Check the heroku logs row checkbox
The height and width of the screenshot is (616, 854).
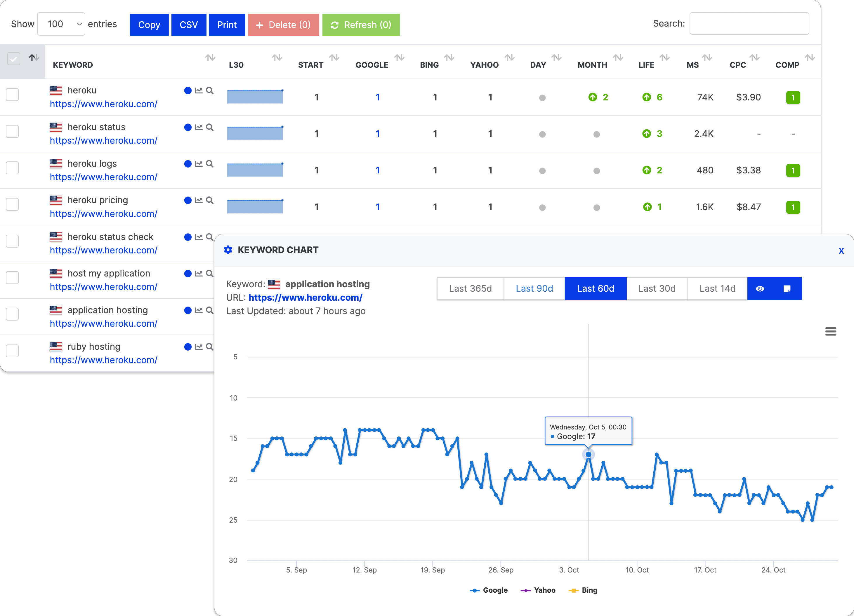coord(13,168)
